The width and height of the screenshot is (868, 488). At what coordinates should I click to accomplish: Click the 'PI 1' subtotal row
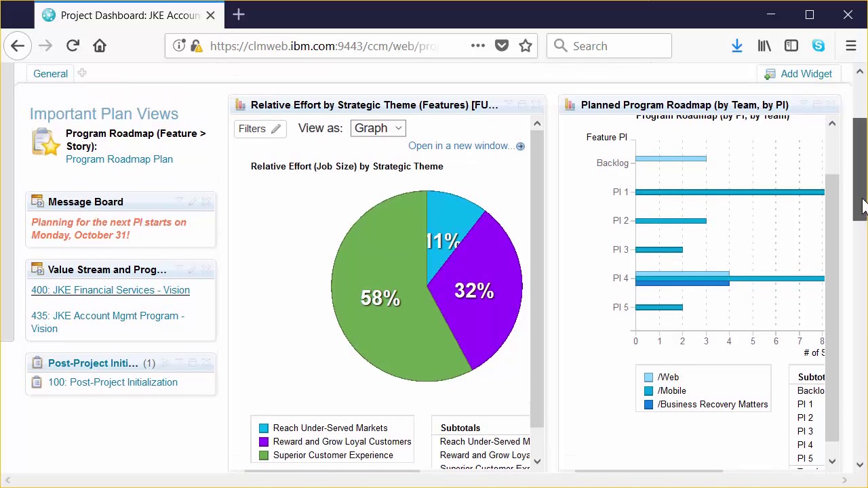(805, 405)
